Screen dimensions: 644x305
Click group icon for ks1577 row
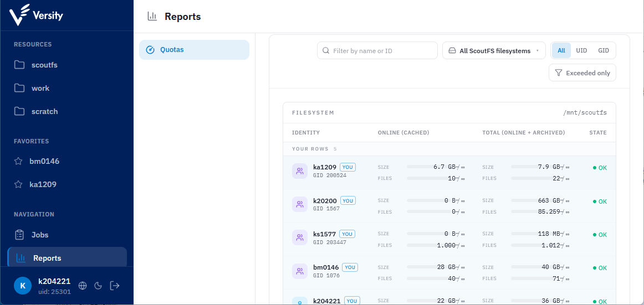300,237
